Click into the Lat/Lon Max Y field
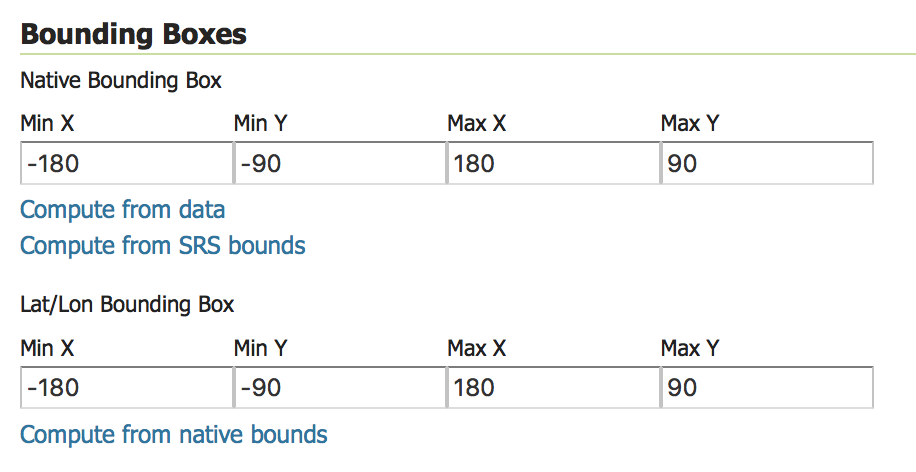The width and height of the screenshot is (916, 472). point(767,387)
